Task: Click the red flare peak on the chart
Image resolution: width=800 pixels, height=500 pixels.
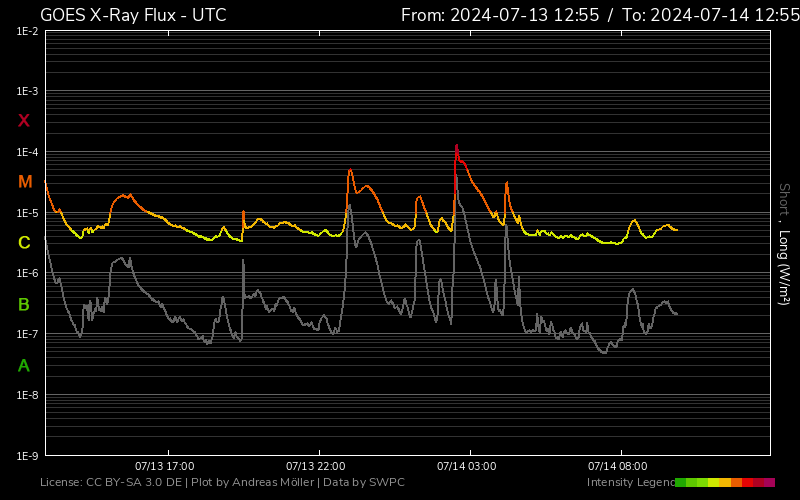Action: click(x=456, y=149)
